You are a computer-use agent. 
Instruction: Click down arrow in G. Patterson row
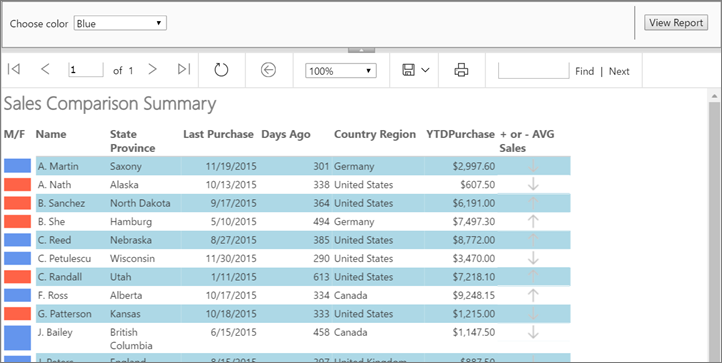[x=533, y=313]
